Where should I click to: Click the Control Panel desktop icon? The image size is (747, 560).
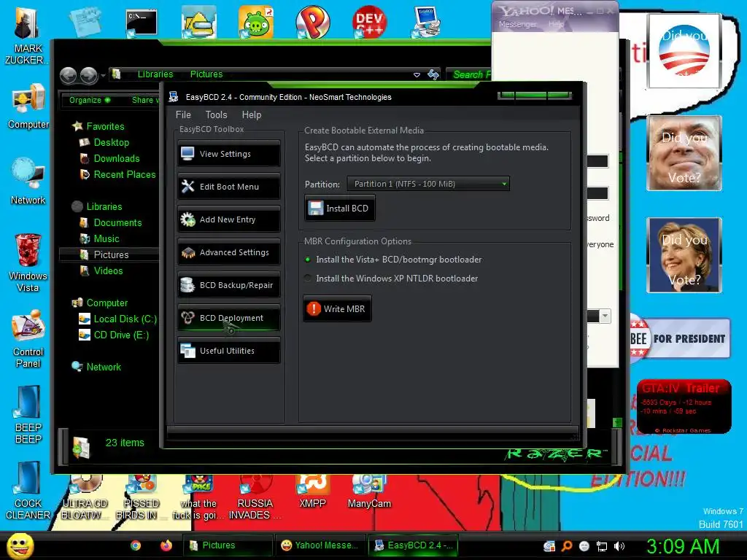click(x=28, y=339)
